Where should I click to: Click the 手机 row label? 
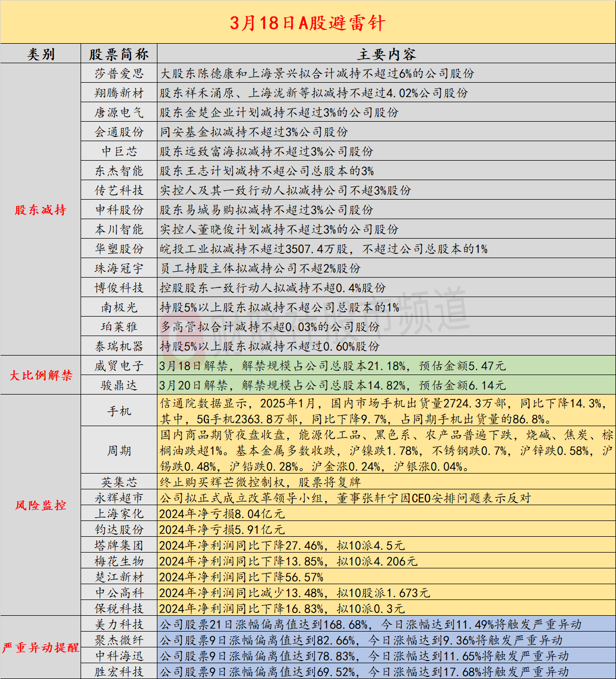coord(119,411)
